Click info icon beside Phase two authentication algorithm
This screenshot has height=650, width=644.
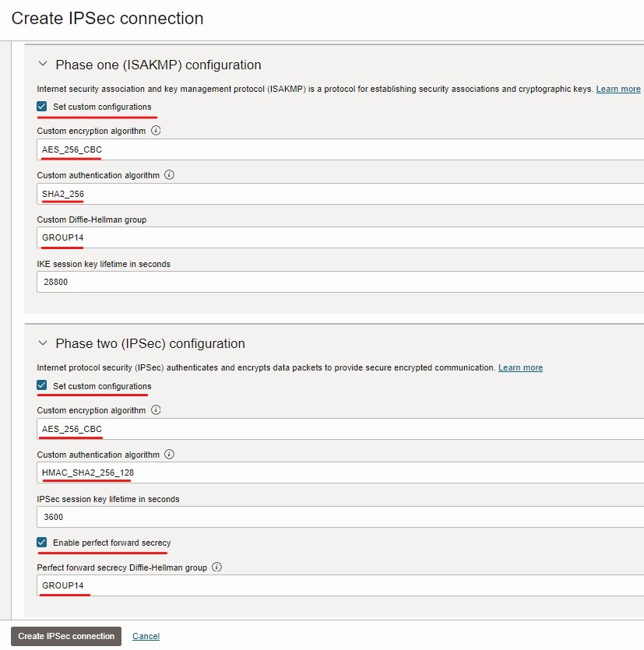coord(170,455)
